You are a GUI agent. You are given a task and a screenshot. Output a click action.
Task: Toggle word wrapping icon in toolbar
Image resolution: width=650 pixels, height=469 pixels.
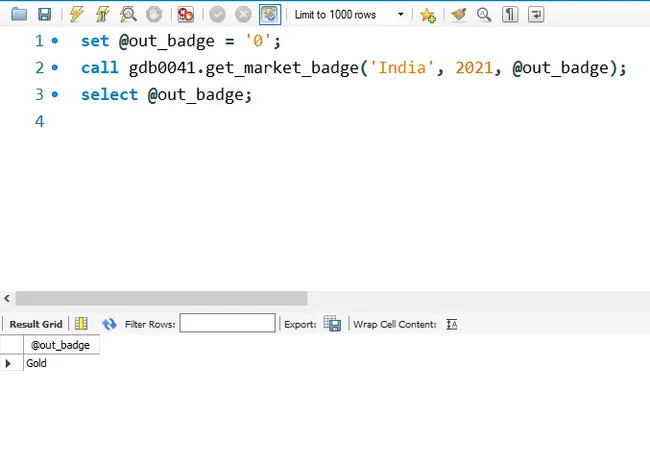click(536, 15)
